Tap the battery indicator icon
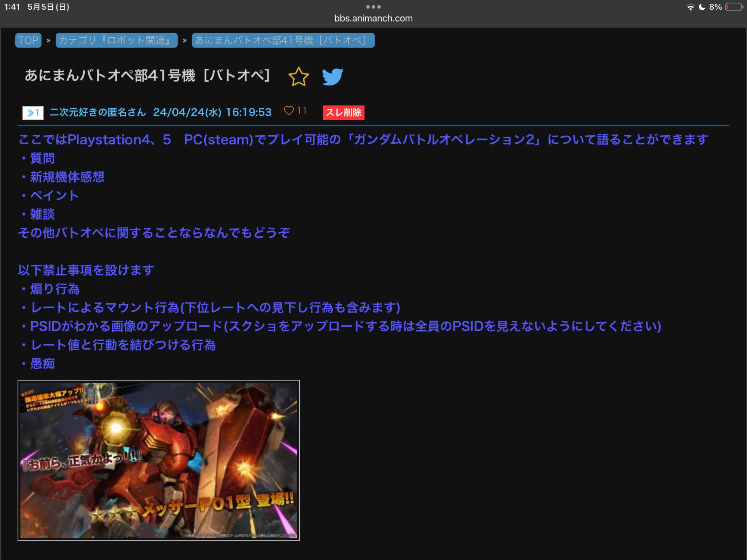747x560 pixels. (x=734, y=7)
